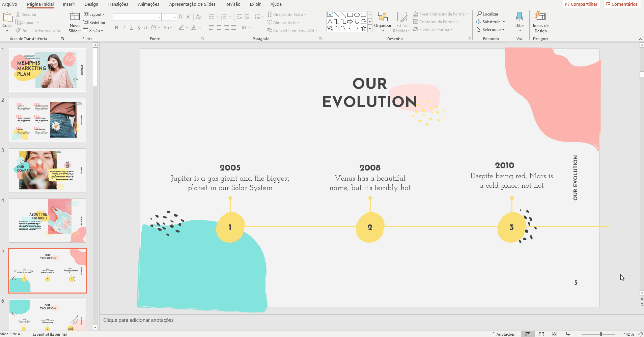This screenshot has width=644, height=337.
Task: Switch to the Inserir ribbon tab
Action: 69,4
